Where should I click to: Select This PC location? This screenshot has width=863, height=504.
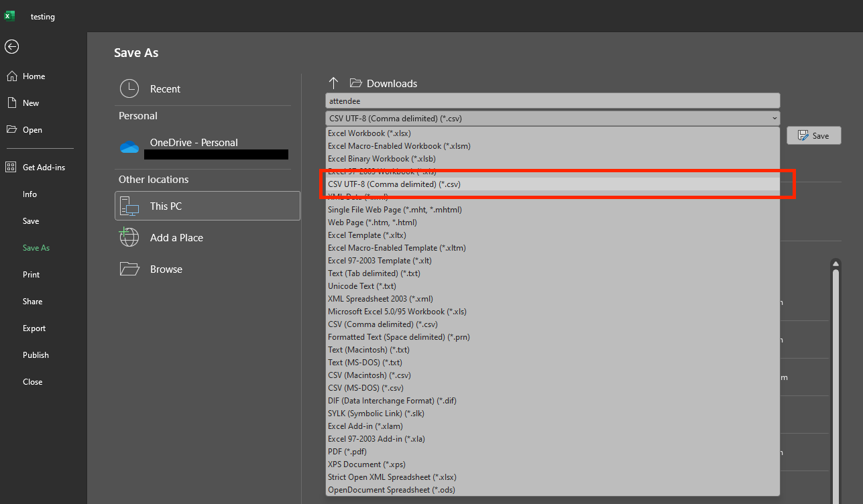click(207, 206)
